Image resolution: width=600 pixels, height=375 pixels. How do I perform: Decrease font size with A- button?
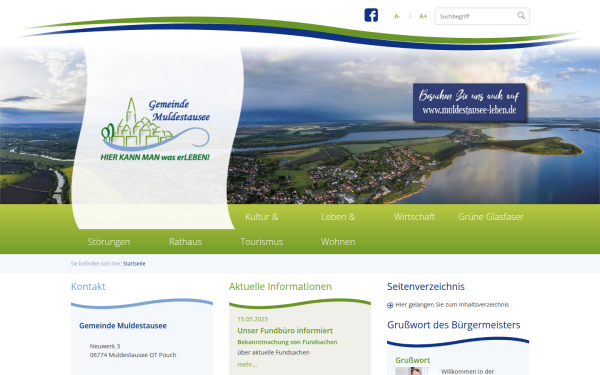pyautogui.click(x=397, y=16)
